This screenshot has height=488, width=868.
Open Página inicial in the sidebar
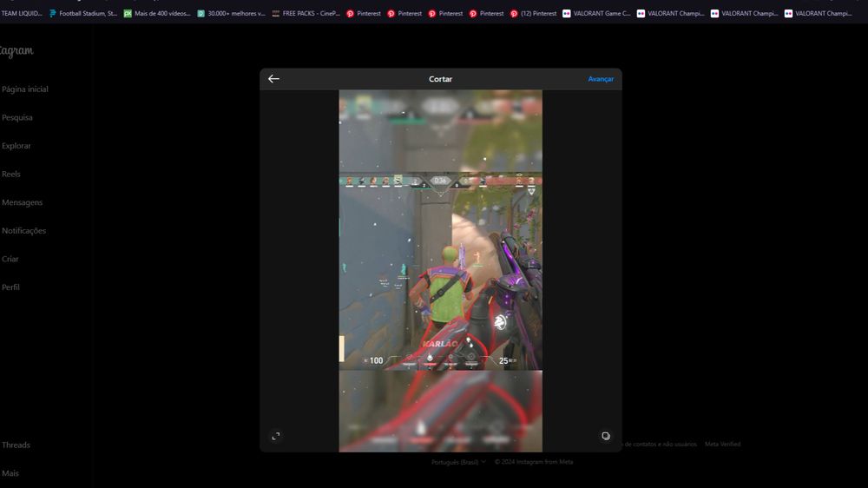[24, 89]
